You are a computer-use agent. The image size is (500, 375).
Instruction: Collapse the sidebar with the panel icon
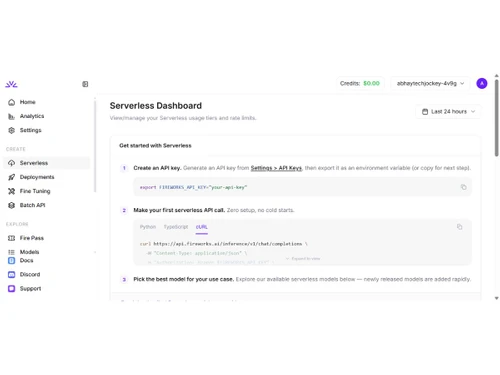[x=85, y=84]
